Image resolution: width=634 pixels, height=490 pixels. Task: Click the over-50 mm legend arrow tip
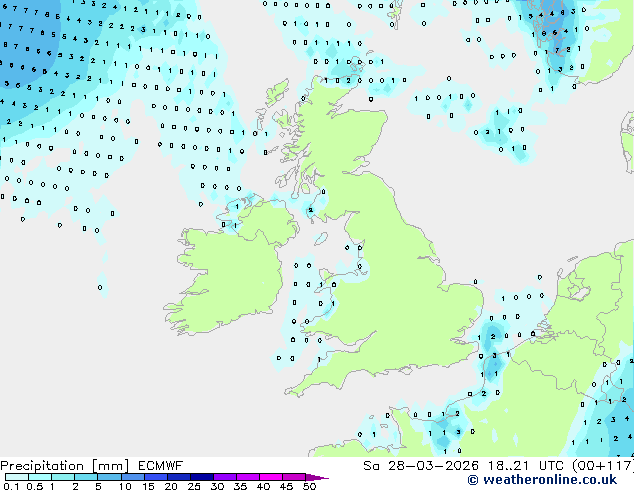317,477
